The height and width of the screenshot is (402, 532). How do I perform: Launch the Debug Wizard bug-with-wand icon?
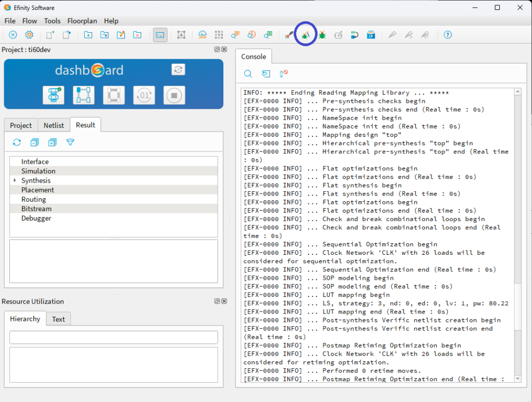[305, 35]
